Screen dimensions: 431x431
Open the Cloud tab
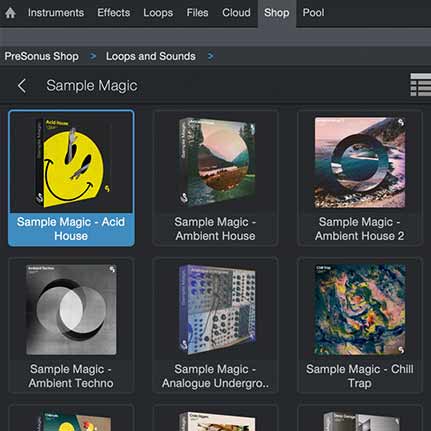tap(236, 13)
